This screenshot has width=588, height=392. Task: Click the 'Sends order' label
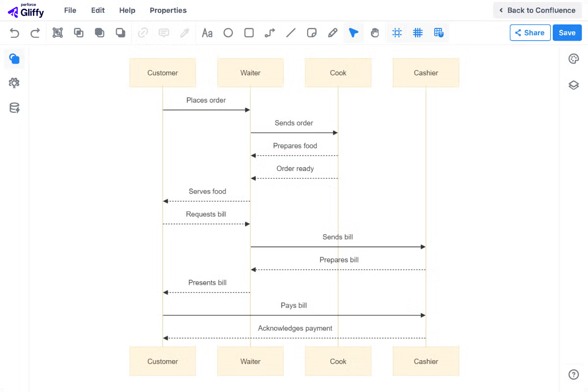coord(294,123)
